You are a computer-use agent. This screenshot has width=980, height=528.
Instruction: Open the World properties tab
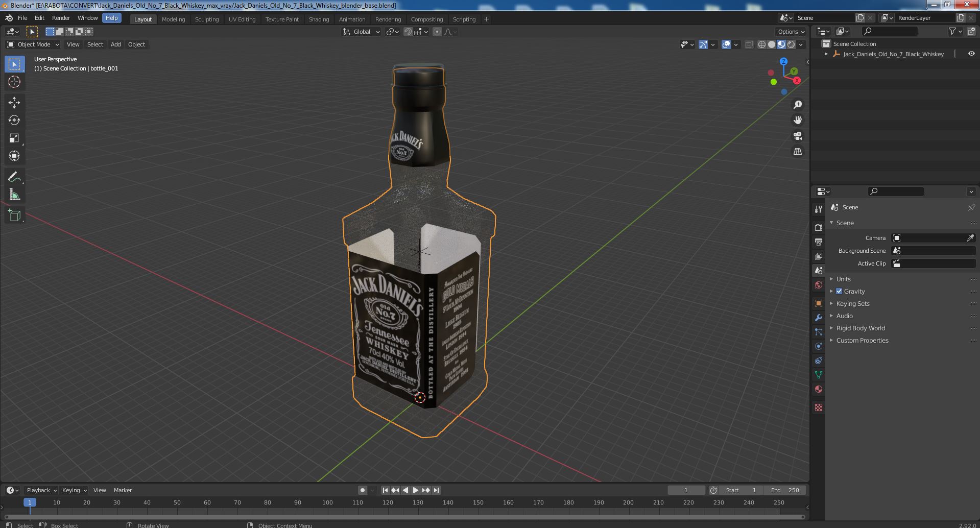click(819, 285)
